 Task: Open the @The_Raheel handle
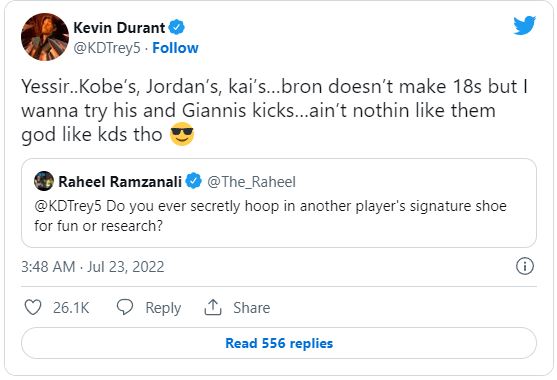[x=251, y=182]
